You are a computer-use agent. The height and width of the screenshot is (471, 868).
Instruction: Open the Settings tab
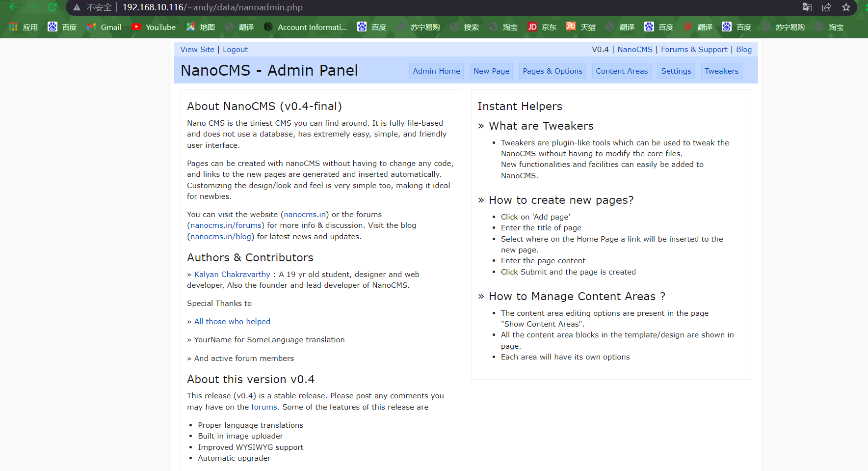click(676, 71)
